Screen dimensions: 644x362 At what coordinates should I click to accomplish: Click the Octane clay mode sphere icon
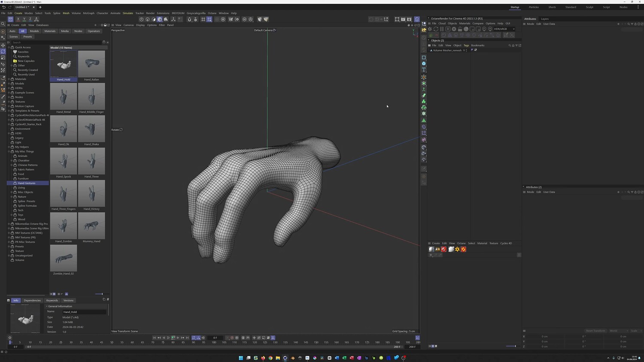[466, 29]
